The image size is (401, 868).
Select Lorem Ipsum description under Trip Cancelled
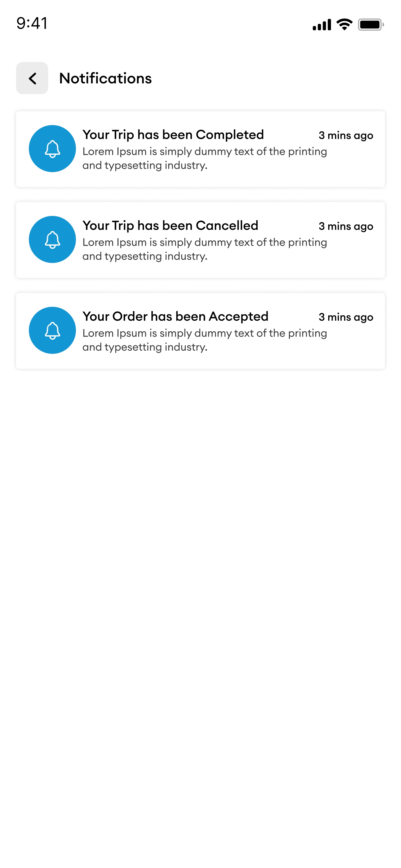point(204,249)
